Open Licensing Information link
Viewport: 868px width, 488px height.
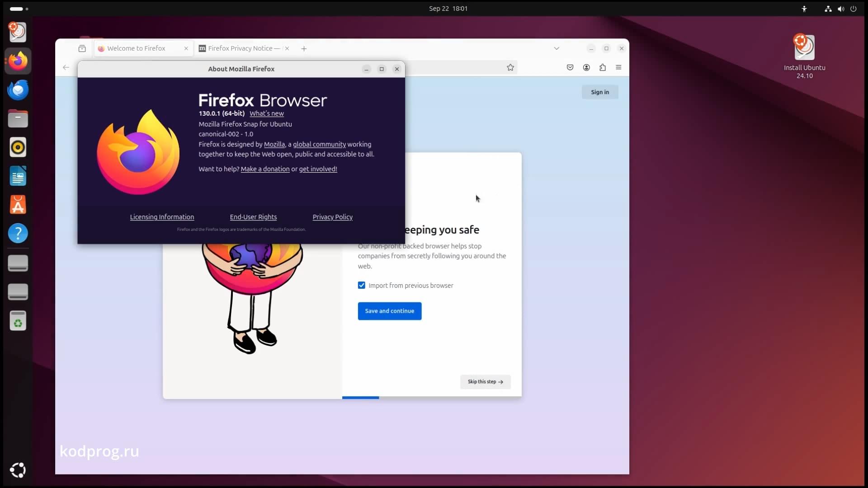click(162, 217)
